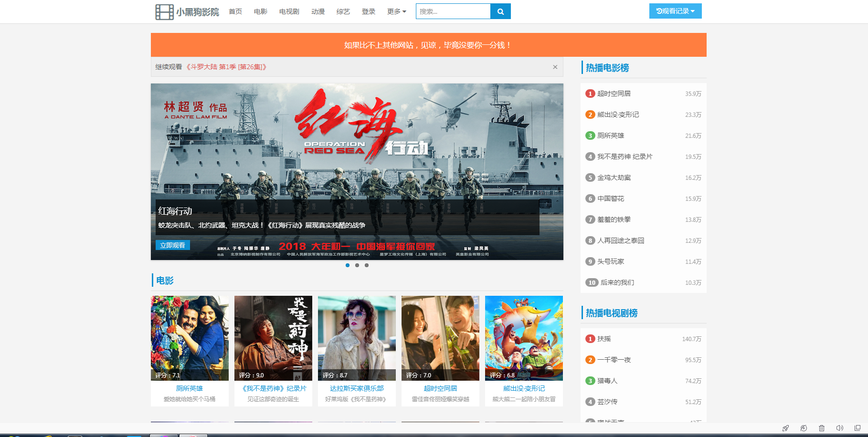Click the 红海行动 banner title text
This screenshot has height=437, width=868.
[x=175, y=211]
